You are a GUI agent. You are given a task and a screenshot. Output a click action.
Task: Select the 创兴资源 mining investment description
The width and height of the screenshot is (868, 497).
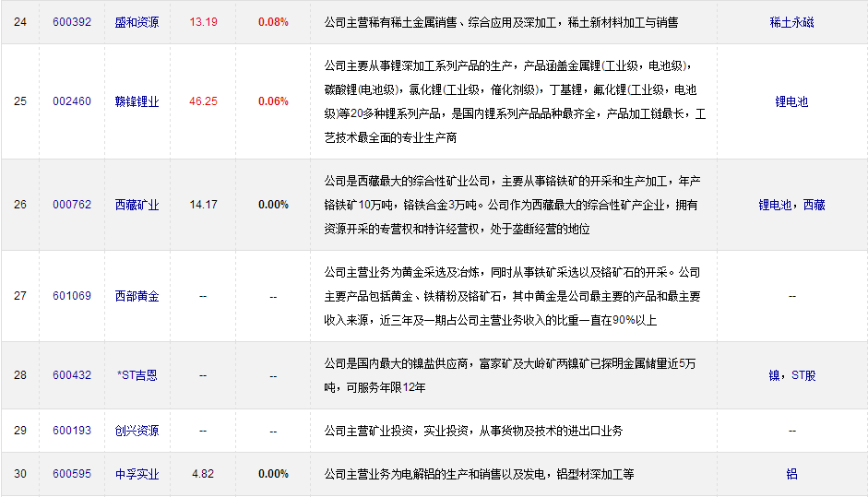(473, 431)
